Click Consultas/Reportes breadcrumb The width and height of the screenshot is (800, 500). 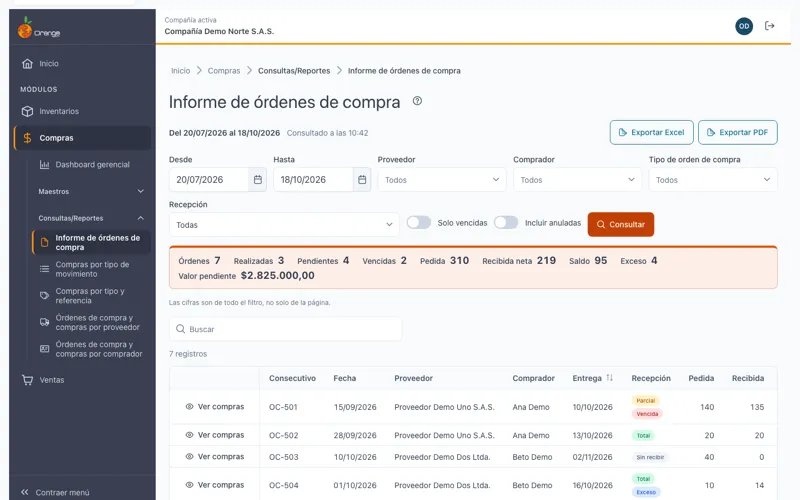[x=294, y=71]
